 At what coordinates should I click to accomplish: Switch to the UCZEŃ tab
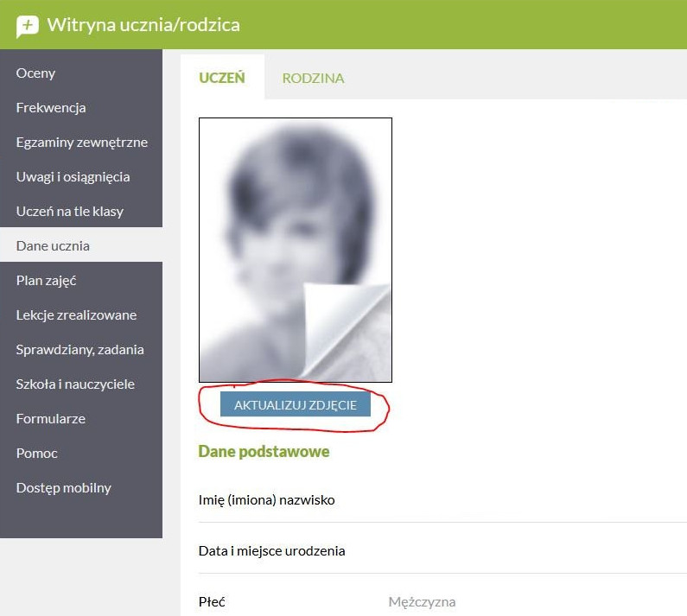click(222, 78)
